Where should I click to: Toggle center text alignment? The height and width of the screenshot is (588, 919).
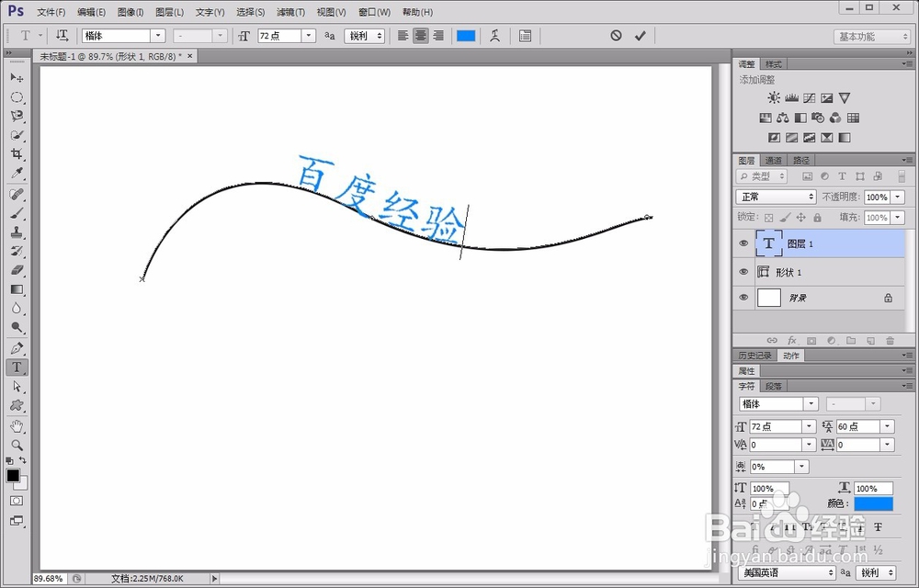420,36
